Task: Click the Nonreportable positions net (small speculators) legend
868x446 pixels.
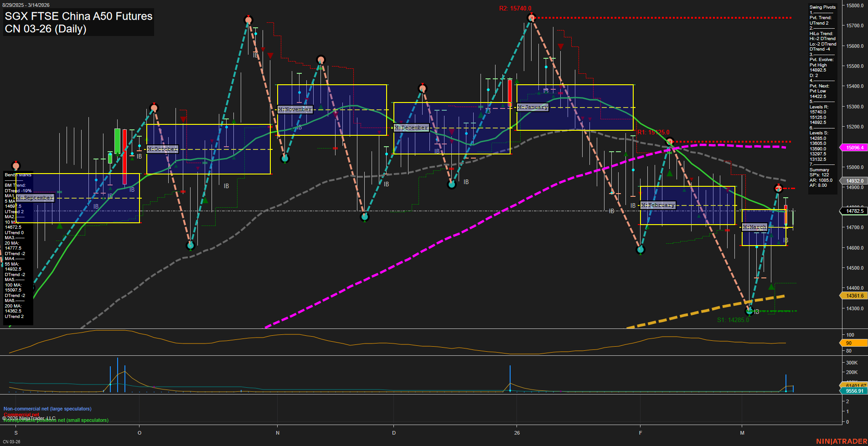Action: click(56, 420)
